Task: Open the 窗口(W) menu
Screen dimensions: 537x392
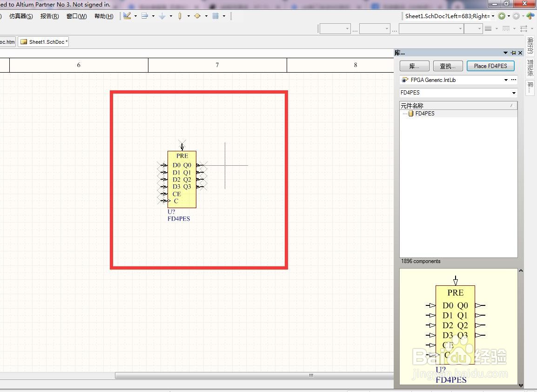Action: click(x=76, y=16)
